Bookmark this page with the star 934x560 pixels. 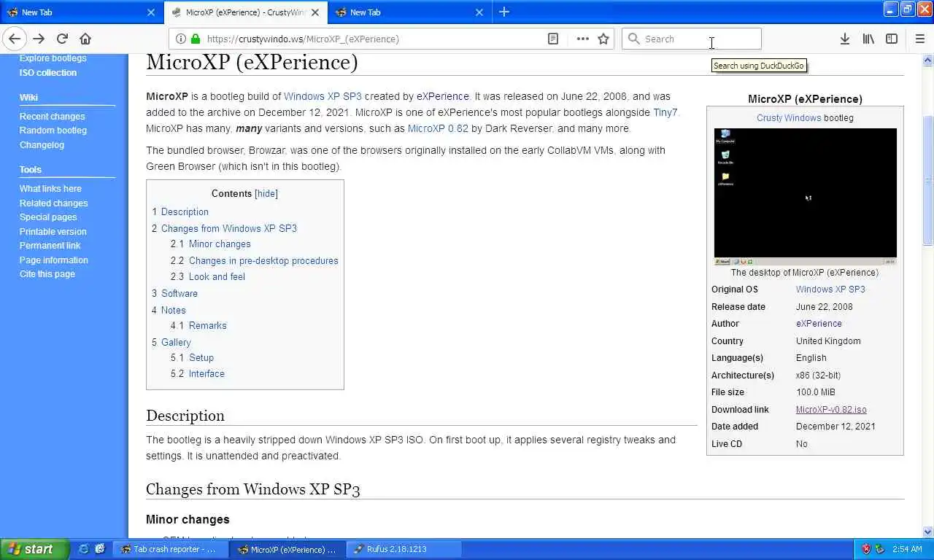point(603,39)
